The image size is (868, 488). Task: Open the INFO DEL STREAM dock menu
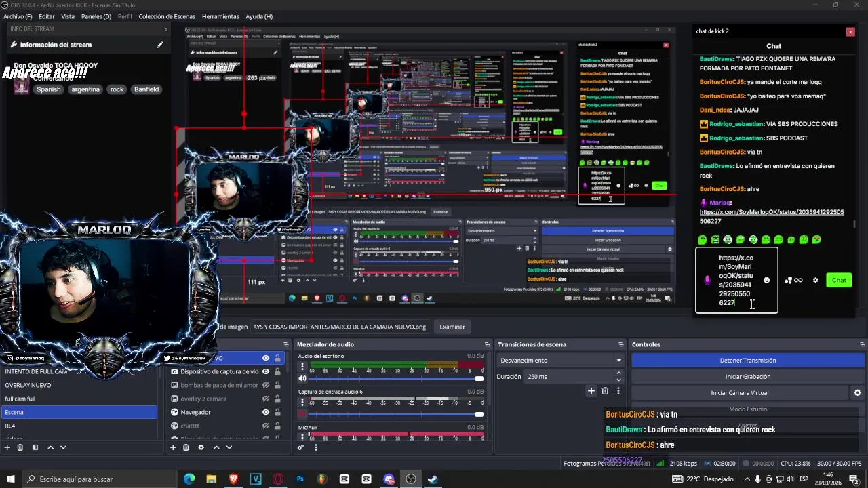[166, 29]
